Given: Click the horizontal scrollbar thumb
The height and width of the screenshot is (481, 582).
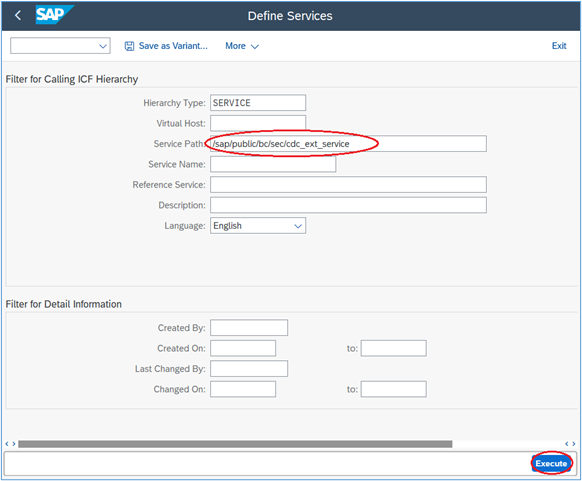Looking at the screenshot, I should click(x=235, y=444).
